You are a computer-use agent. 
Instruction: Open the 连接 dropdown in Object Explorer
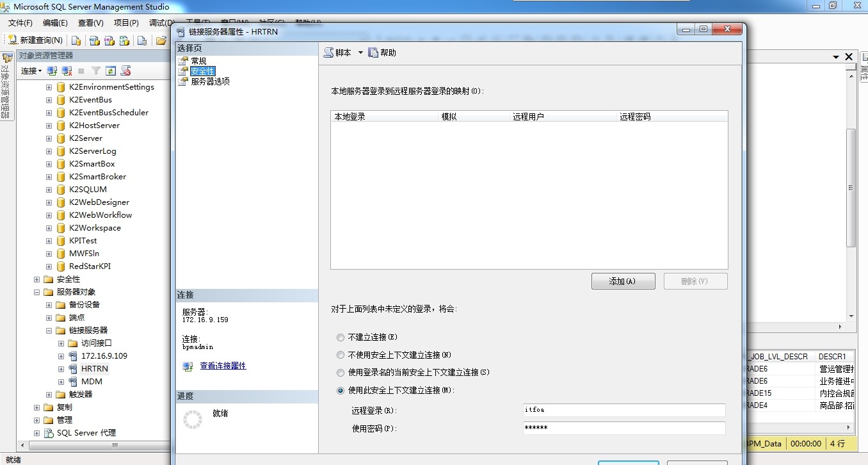(x=31, y=70)
